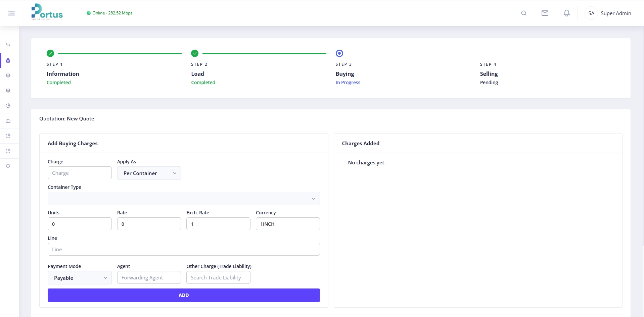Click the lock sidebar icon
Viewport: 644px width, 317px height.
pyautogui.click(x=8, y=60)
